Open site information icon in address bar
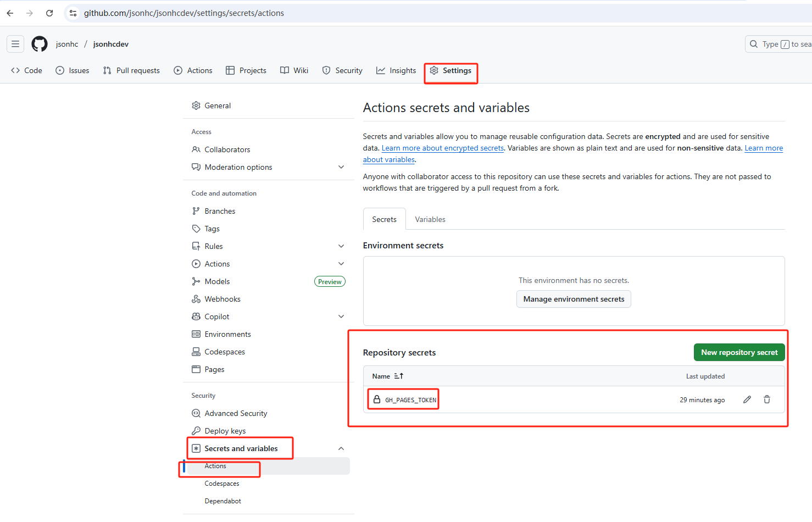This screenshot has width=812, height=522. (73, 13)
